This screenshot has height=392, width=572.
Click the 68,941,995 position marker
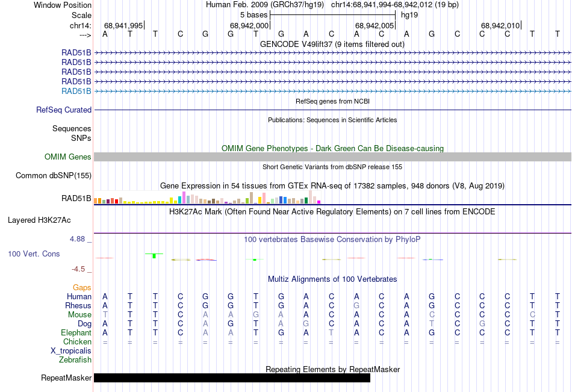point(123,25)
